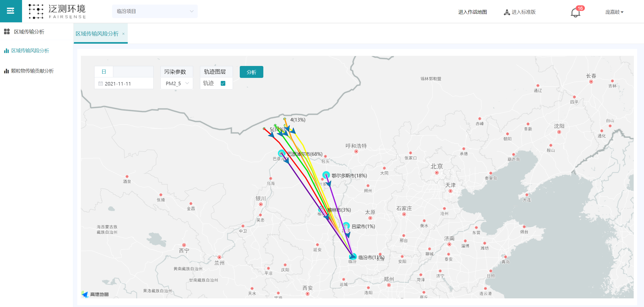
Task: Open the notification bell
Action: (x=575, y=13)
